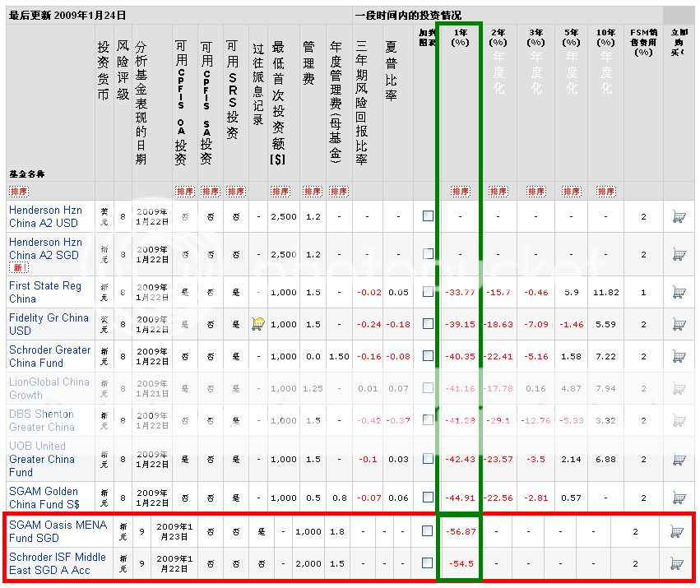Viewport: 700px width, 588px height.
Task: Tick chart checkbox for First State Reg China
Action: coord(428,292)
